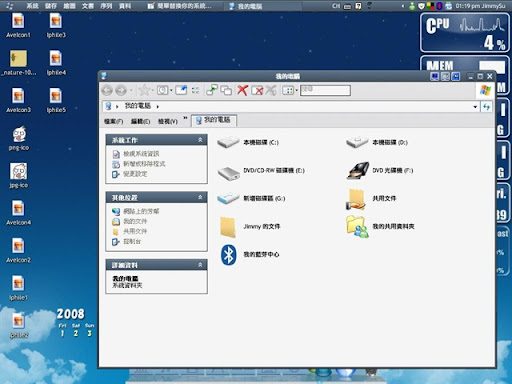This screenshot has width=512, height=384.
Task: Expand the arrow after 我的電腦 in address bar
Action: tap(158, 107)
